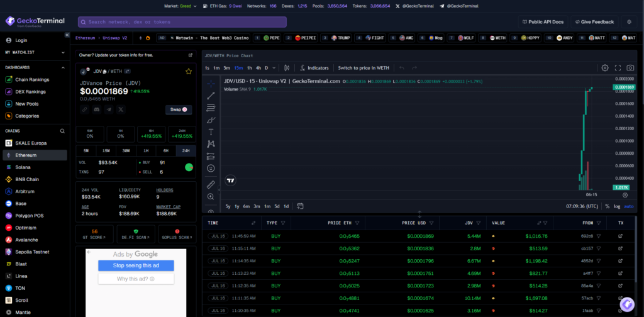Screen dimensions: 644x317
Task: Select the text annotation tool
Action: [x=211, y=132]
